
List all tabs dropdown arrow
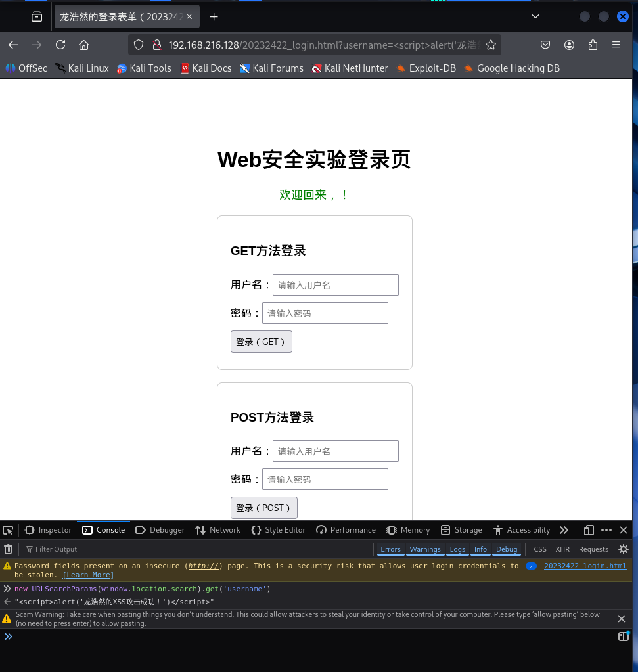pyautogui.click(x=535, y=16)
